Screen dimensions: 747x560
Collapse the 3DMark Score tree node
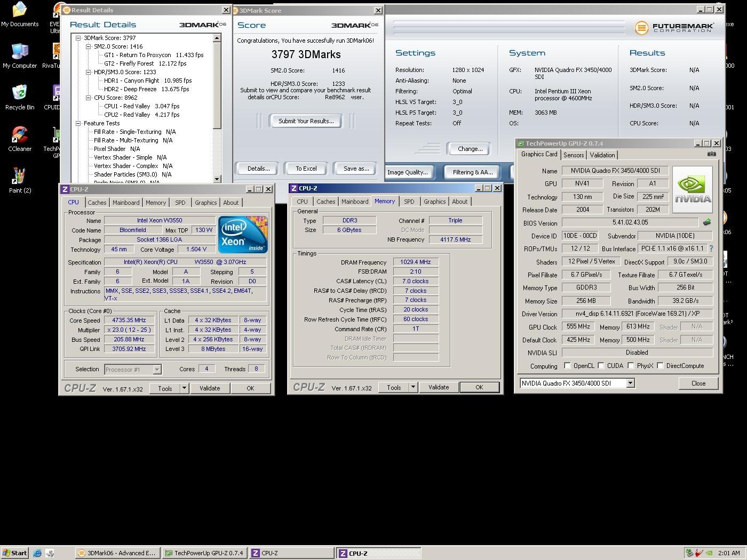coord(78,38)
